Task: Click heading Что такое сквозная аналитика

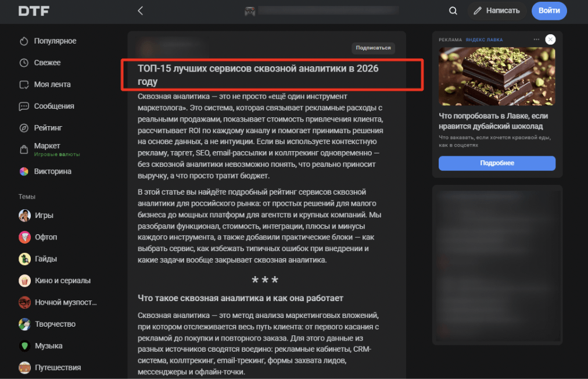Action: [241, 298]
